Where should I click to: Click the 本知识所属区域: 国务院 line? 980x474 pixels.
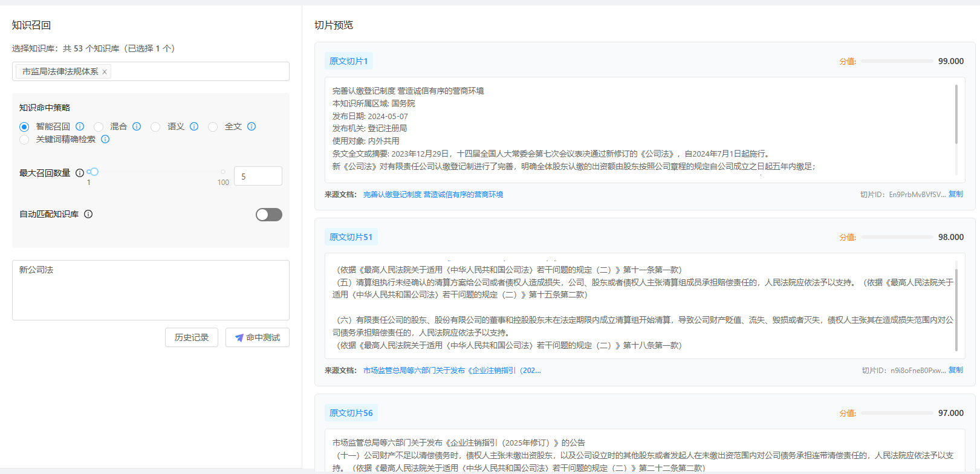click(x=374, y=103)
